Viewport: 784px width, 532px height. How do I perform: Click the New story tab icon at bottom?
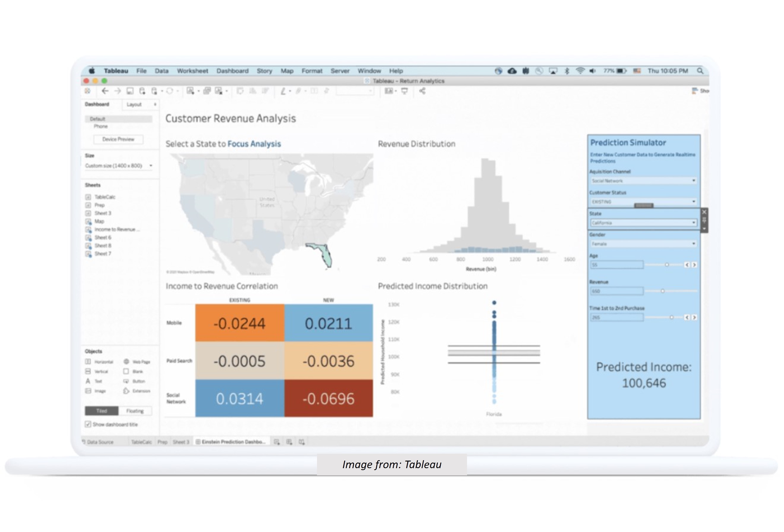[x=302, y=442]
